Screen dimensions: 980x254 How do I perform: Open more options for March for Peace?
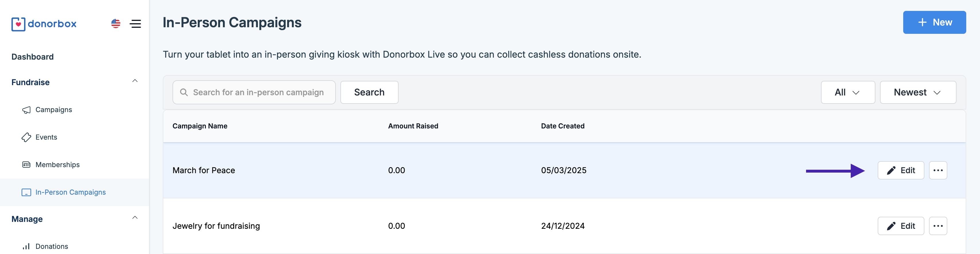coord(937,170)
